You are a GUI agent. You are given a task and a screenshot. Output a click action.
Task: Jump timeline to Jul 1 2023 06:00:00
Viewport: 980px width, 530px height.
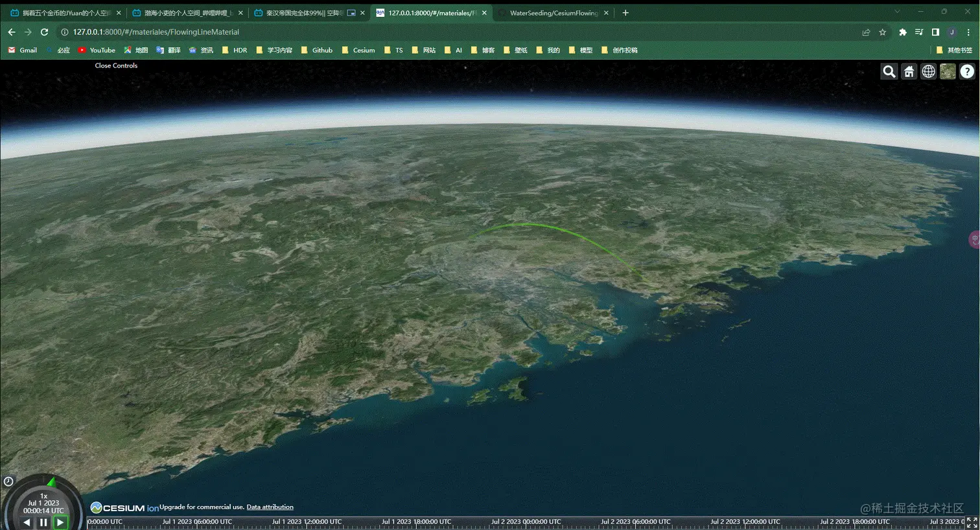(x=197, y=522)
